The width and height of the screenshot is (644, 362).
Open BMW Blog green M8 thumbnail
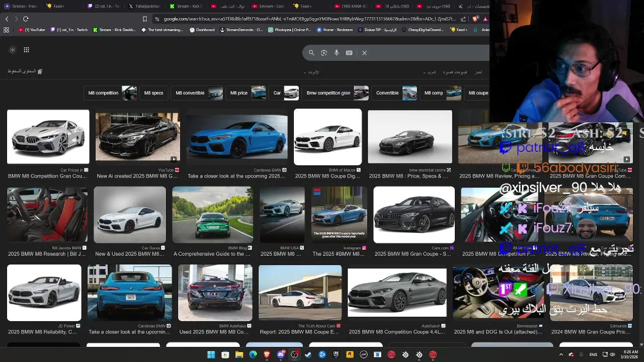pos(213,215)
